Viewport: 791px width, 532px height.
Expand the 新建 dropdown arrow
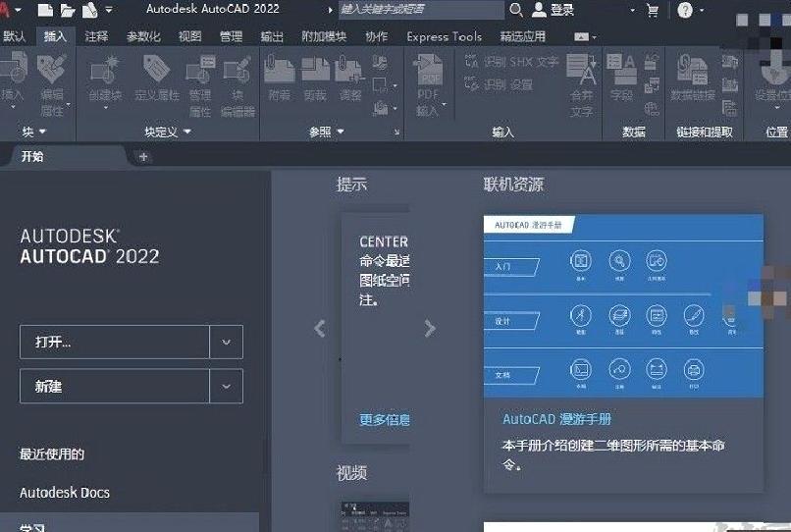226,386
